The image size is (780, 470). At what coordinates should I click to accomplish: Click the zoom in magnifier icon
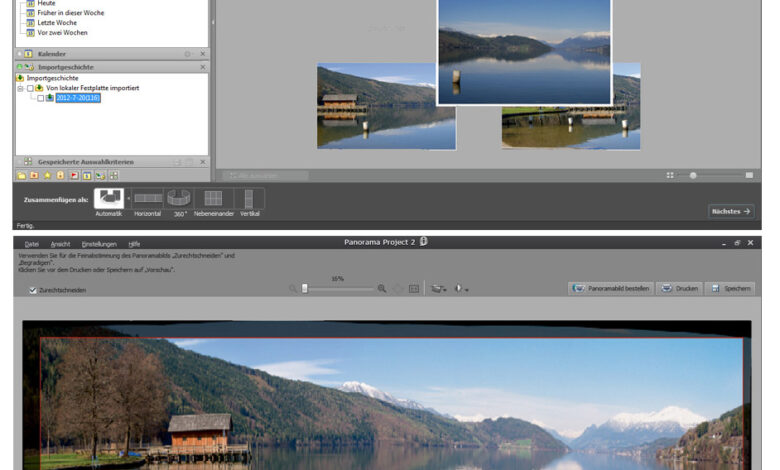pos(382,288)
